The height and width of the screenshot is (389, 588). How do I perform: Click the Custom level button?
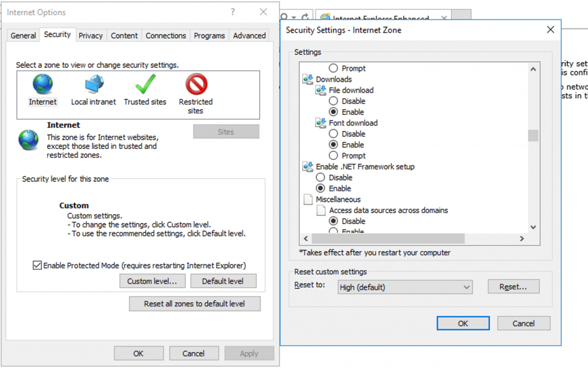152,281
